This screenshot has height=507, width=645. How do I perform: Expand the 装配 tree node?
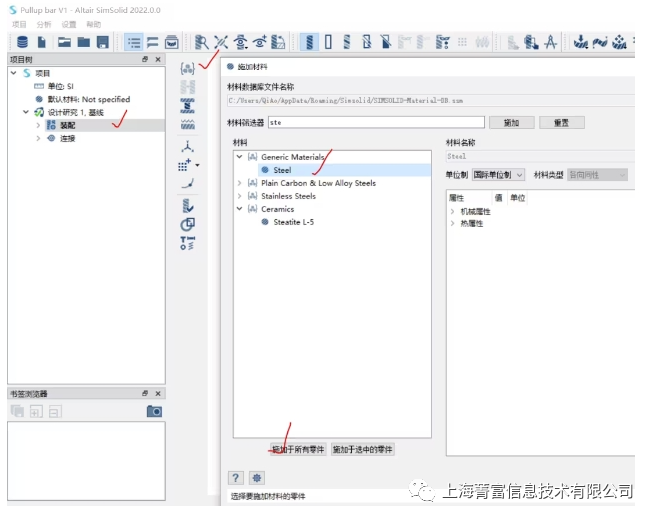click(38, 125)
